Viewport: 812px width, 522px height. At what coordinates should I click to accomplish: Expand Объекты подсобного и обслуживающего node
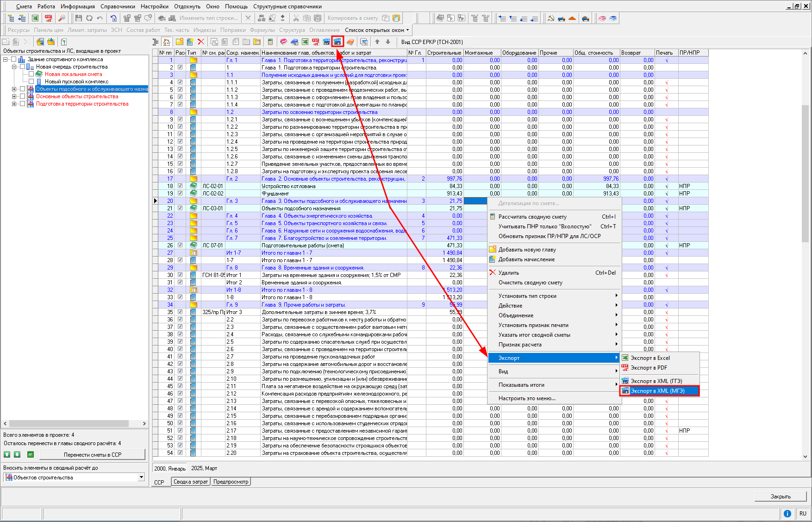14,89
